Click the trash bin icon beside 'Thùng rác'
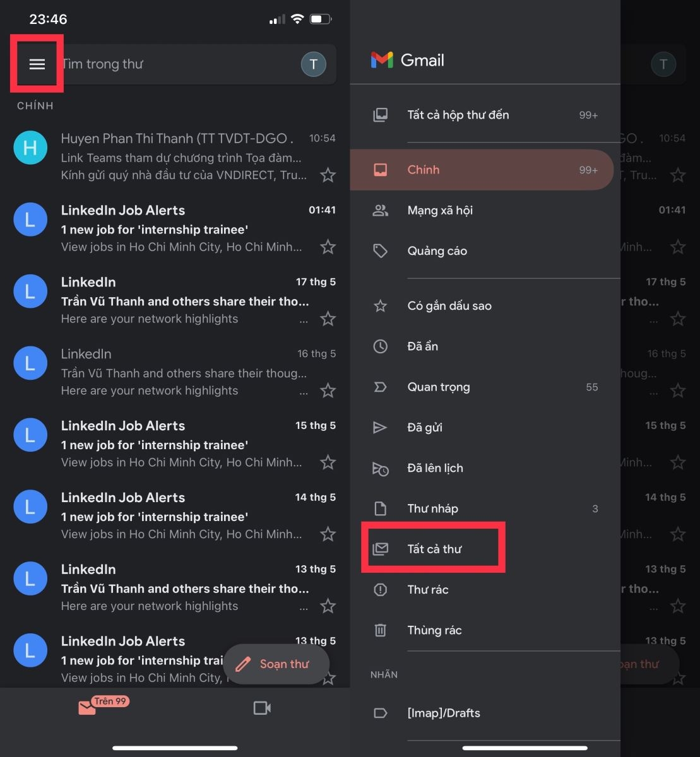Screen dimensions: 700x757 380,630
